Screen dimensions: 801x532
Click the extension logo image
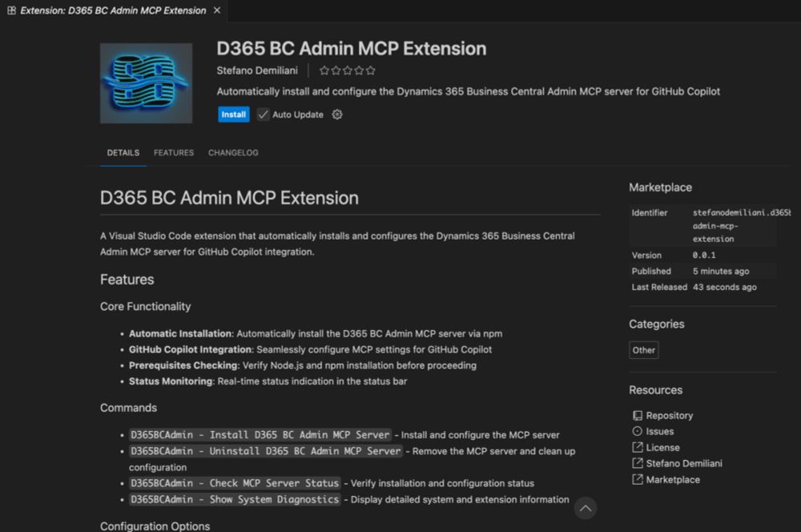pyautogui.click(x=146, y=83)
